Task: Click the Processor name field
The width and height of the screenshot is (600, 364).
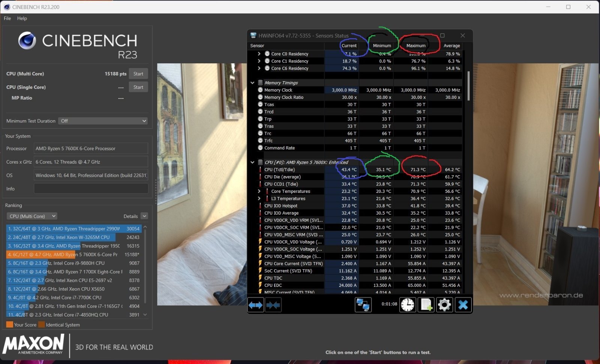Action: (x=91, y=149)
